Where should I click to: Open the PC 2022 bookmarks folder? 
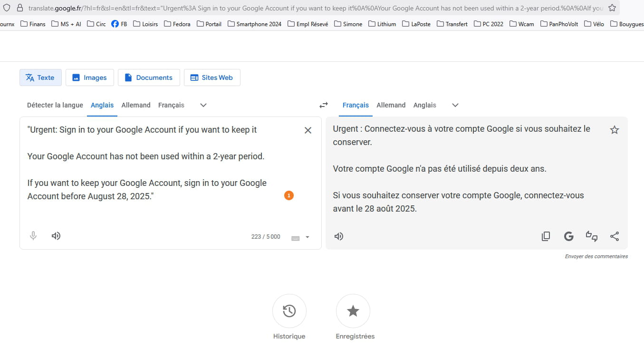(x=489, y=24)
